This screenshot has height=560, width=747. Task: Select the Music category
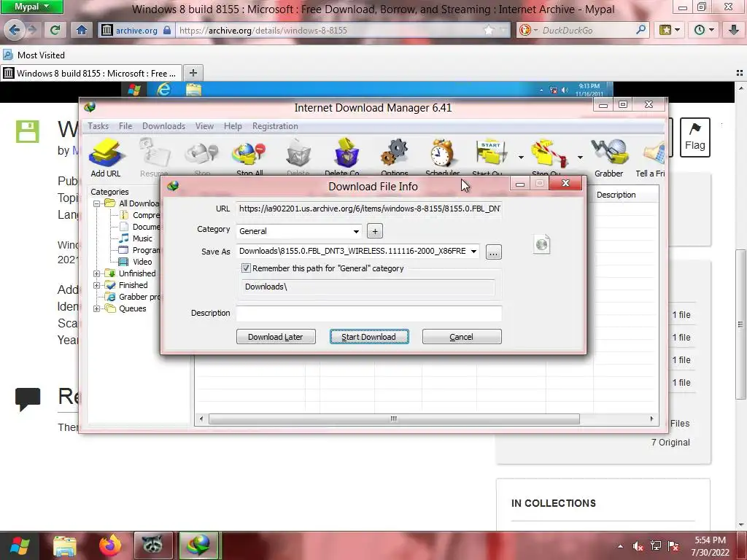[135, 238]
